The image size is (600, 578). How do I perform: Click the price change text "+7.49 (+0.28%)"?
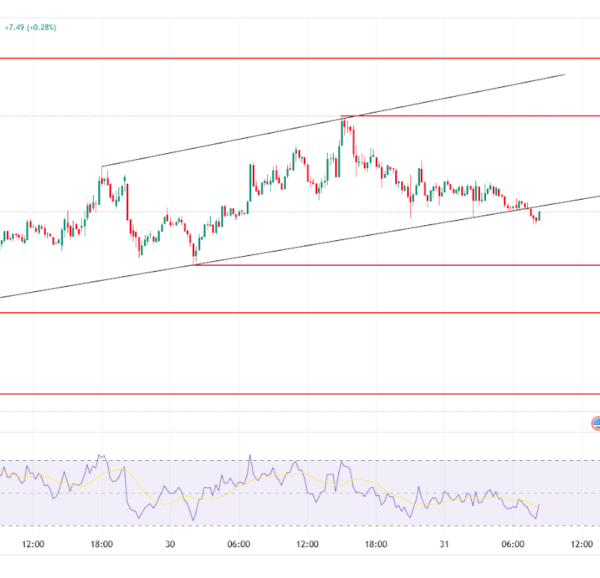pos(30,27)
